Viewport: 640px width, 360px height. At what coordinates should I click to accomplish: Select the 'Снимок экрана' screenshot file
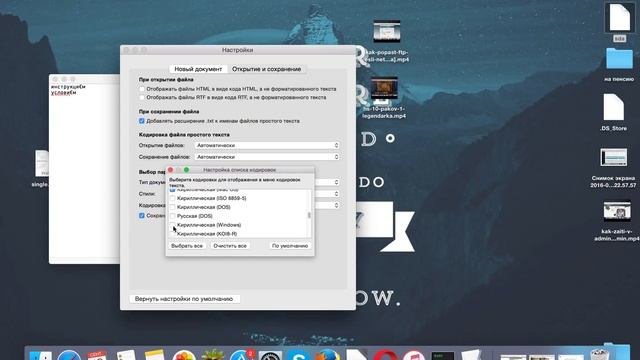613,158
